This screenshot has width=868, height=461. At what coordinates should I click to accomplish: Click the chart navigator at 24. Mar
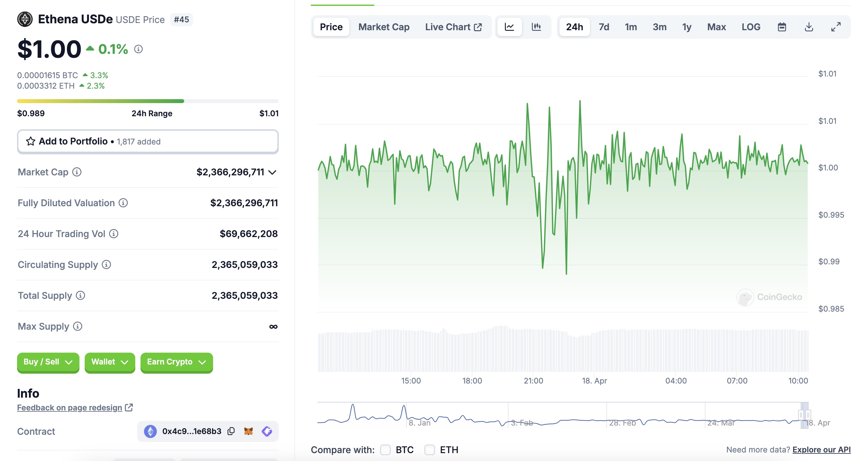click(x=721, y=423)
